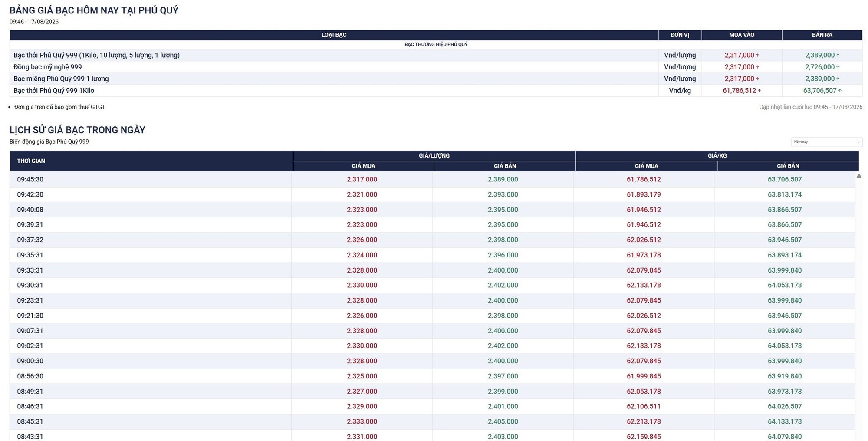Click up arrow next to 61,786,512 buy price
Image resolution: width=868 pixels, height=441 pixels.
(x=759, y=91)
